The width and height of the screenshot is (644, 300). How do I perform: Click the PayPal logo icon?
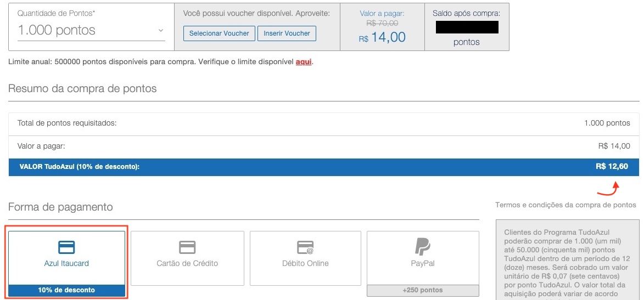tap(423, 247)
